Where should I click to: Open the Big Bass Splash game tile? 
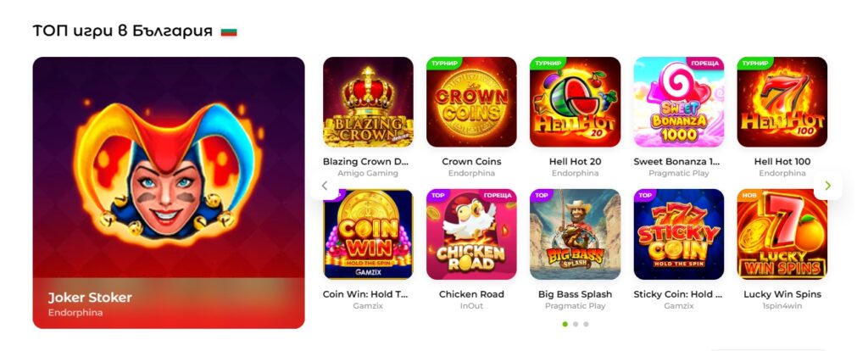[576, 234]
